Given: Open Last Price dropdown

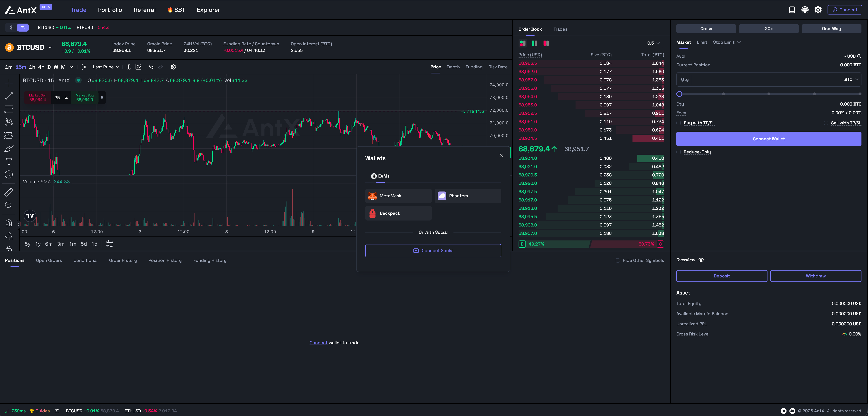Looking at the screenshot, I should pyautogui.click(x=105, y=67).
